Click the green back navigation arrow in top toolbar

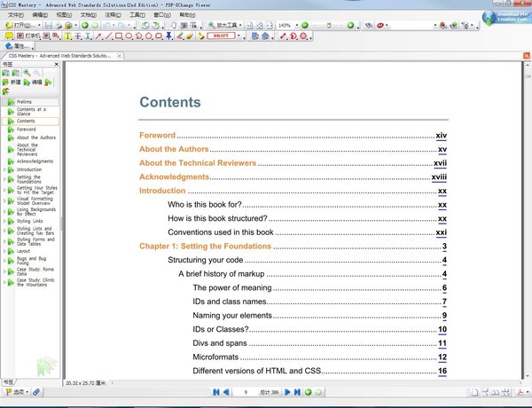(85, 25)
